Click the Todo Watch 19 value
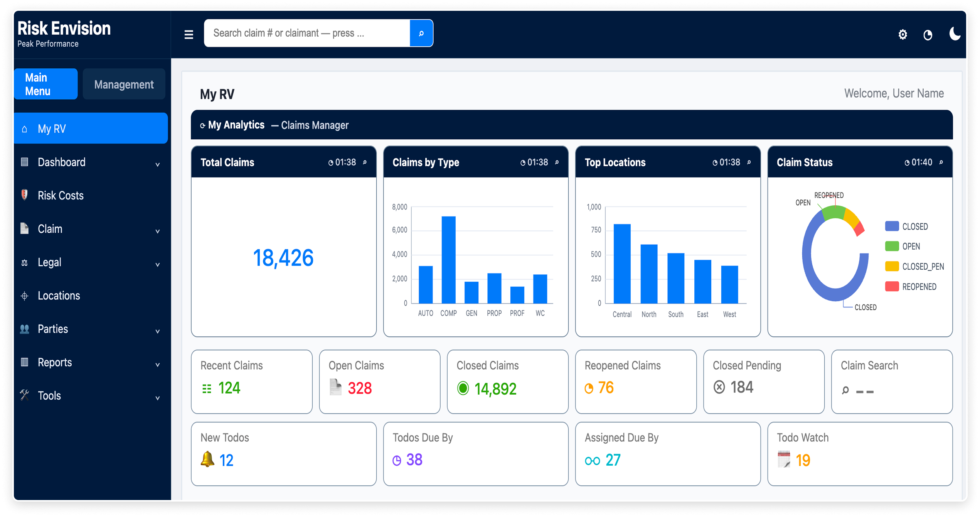The width and height of the screenshot is (980, 517). coord(803,460)
